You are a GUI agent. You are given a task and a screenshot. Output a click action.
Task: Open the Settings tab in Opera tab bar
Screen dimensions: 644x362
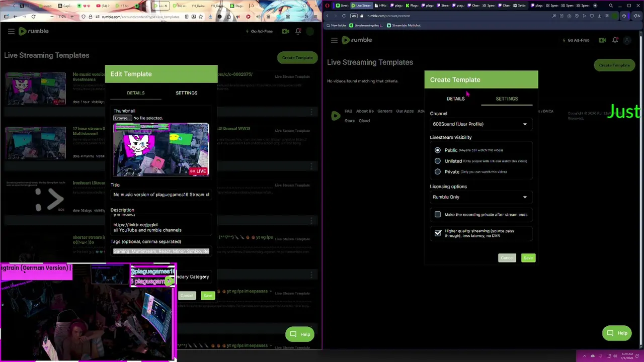coord(521,6)
